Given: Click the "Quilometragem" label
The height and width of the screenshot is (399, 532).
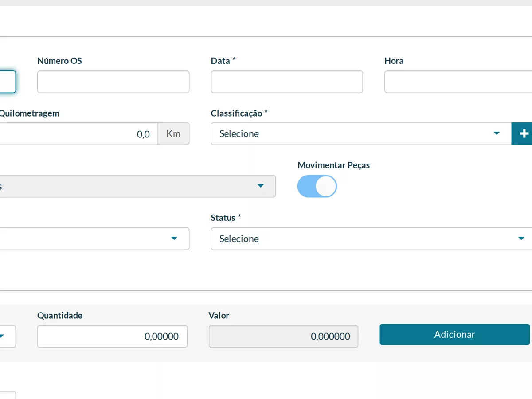Looking at the screenshot, I should (x=29, y=113).
